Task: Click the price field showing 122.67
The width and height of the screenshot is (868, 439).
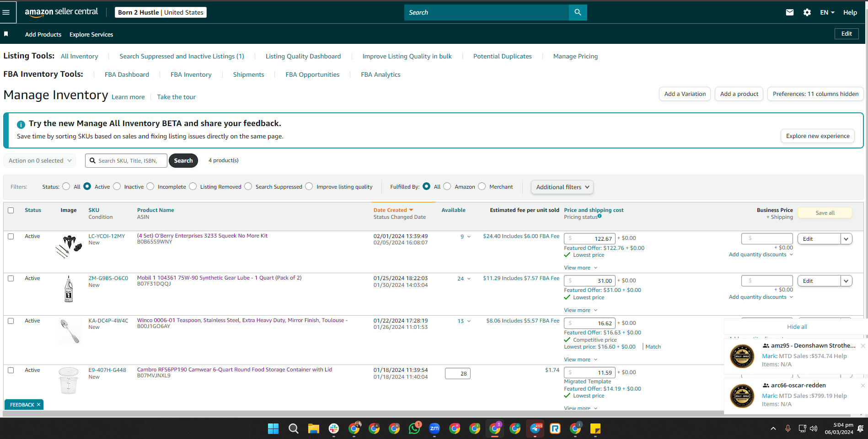Action: [x=589, y=238]
